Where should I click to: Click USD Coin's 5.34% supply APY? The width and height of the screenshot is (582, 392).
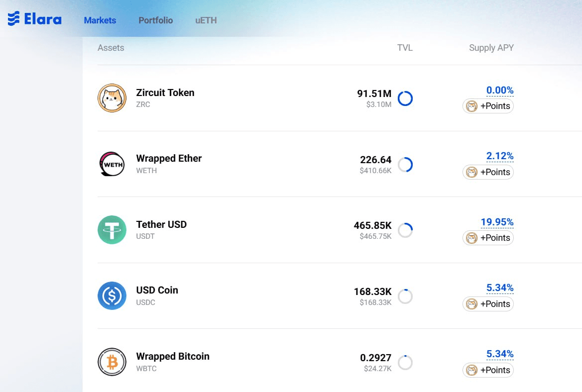click(500, 288)
